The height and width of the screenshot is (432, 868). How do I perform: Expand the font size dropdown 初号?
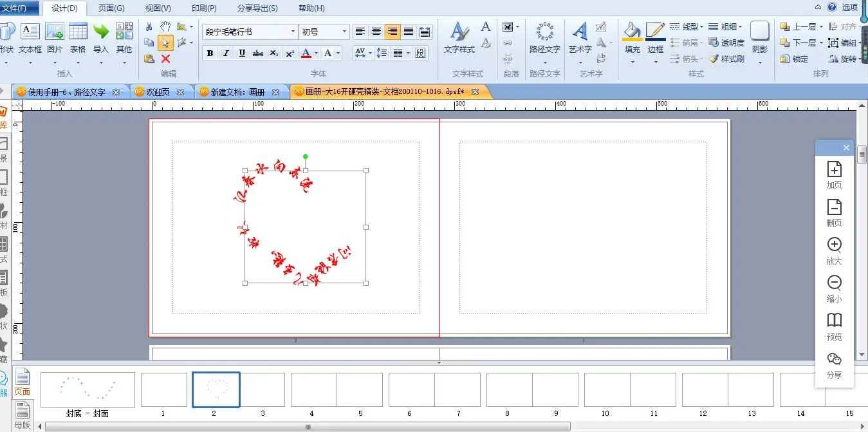pos(344,32)
